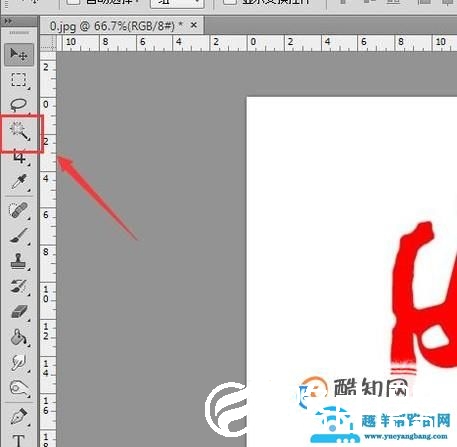Select the Clone Stamp tool

(x=19, y=261)
